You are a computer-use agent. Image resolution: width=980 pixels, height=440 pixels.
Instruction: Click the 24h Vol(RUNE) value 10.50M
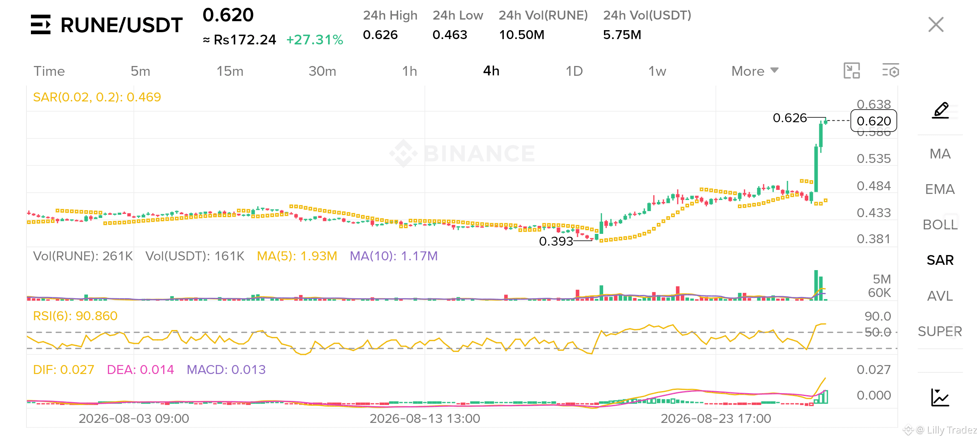coord(522,35)
